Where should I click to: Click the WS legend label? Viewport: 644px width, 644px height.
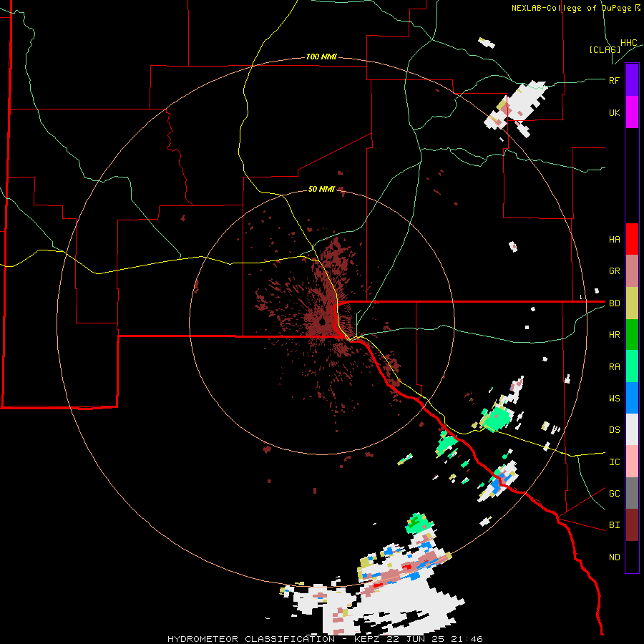(x=614, y=399)
